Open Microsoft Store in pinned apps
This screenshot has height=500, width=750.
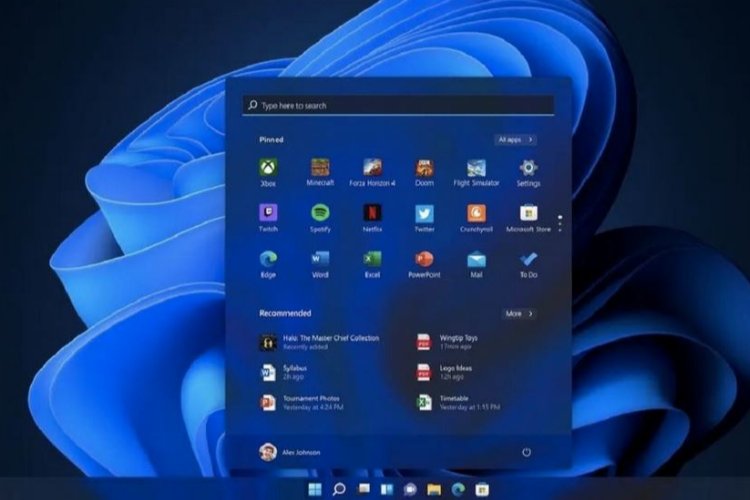click(528, 218)
